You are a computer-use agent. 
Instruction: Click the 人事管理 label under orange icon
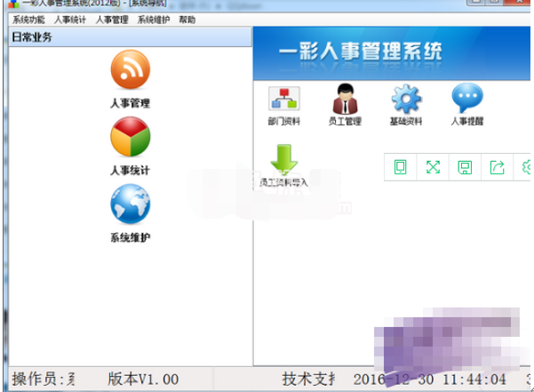click(x=130, y=103)
